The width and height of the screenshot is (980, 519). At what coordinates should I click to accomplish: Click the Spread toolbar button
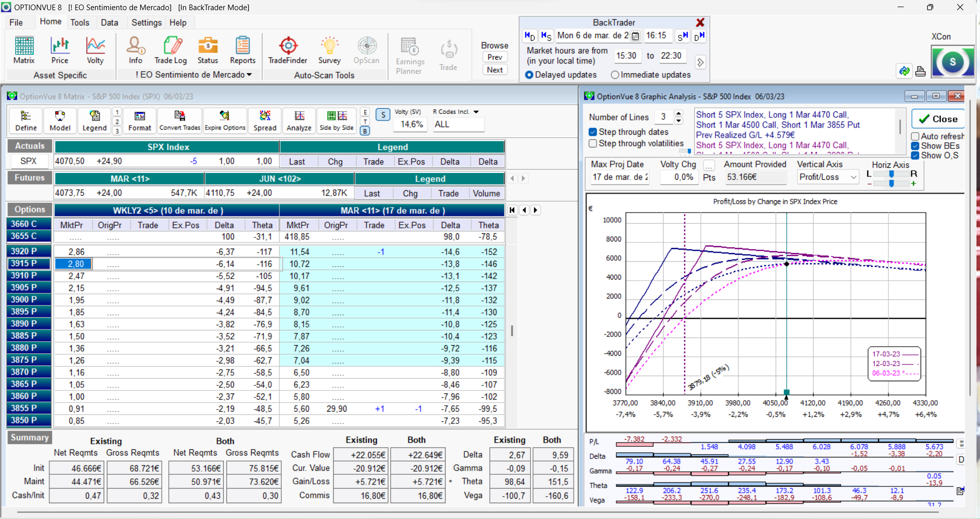click(265, 121)
